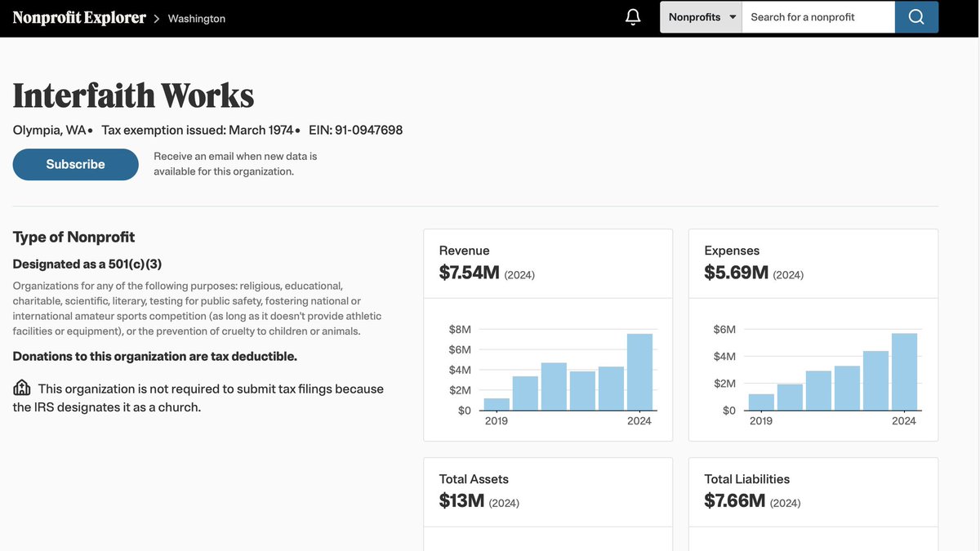980x551 pixels.
Task: Go to Nonprofit Explorer home logo
Action: coord(79,17)
